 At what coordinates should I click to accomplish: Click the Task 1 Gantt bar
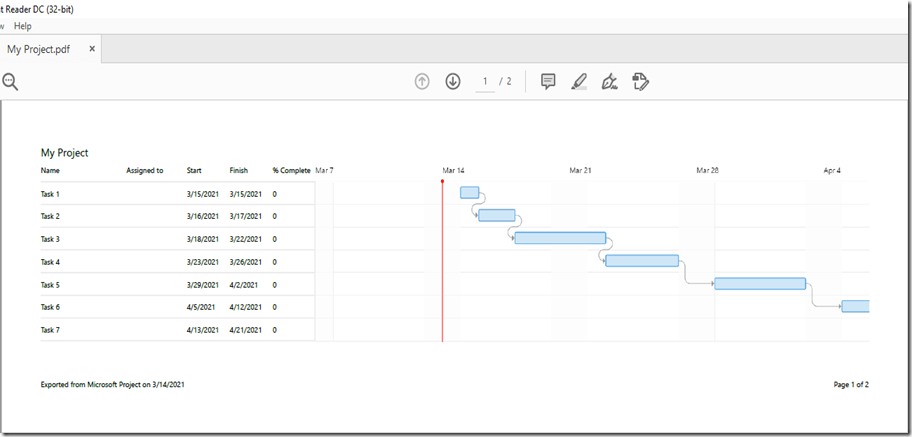pyautogui.click(x=469, y=193)
